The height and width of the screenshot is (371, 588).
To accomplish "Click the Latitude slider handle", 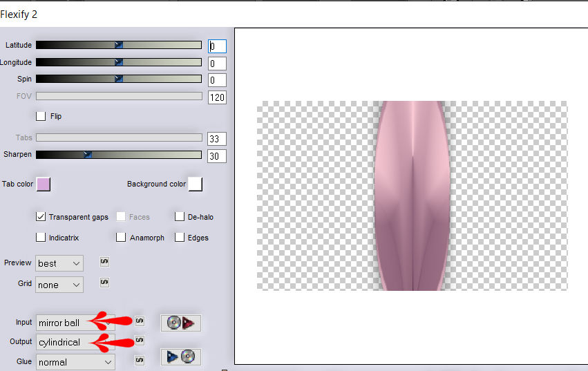I will tap(119, 45).
